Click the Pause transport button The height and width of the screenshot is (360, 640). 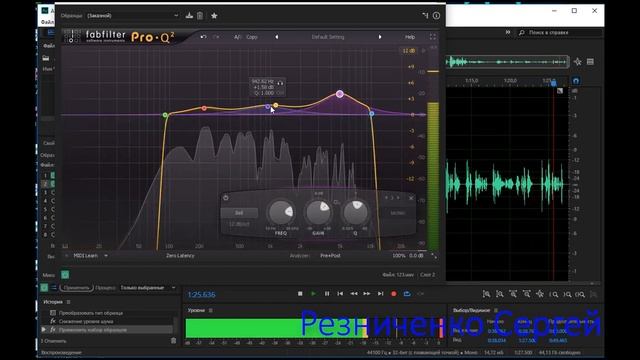click(x=327, y=293)
